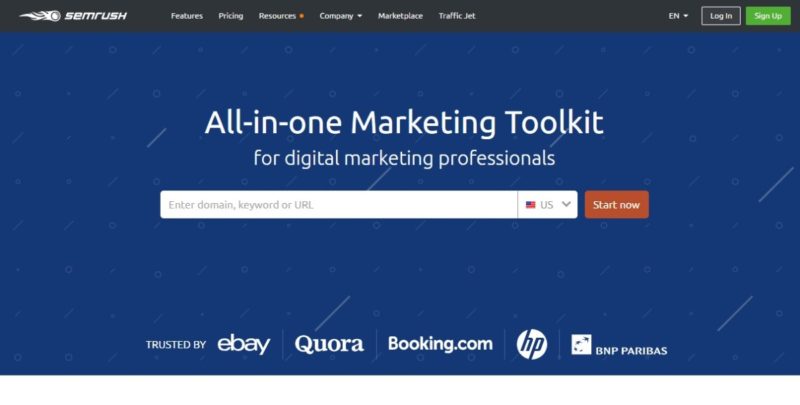
Task: Click the HP logo
Action: click(532, 344)
